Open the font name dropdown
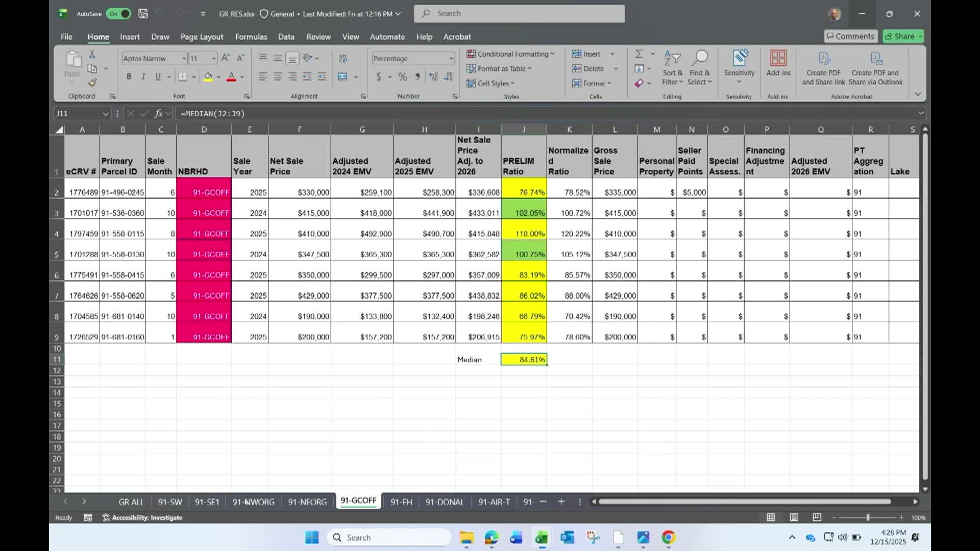 (184, 58)
